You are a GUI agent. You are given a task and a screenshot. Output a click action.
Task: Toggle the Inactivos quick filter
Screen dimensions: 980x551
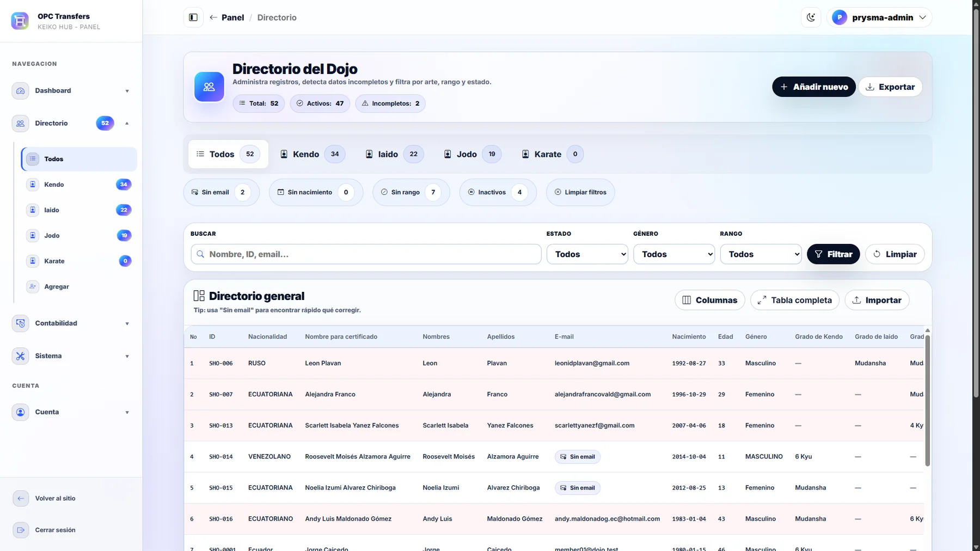coord(498,192)
